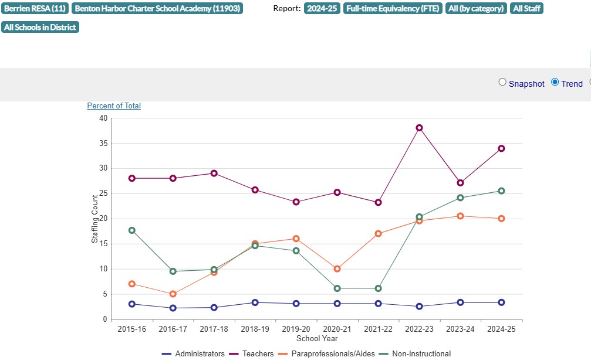Click the Berrien RESA (11) filter tag
This screenshot has height=364, width=591.
35,9
